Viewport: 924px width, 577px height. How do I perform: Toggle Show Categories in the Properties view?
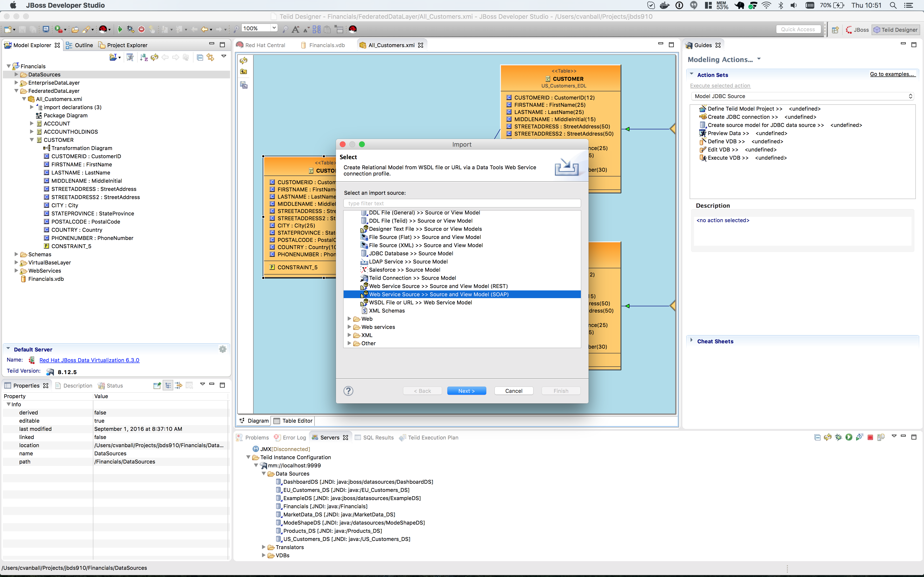click(168, 385)
